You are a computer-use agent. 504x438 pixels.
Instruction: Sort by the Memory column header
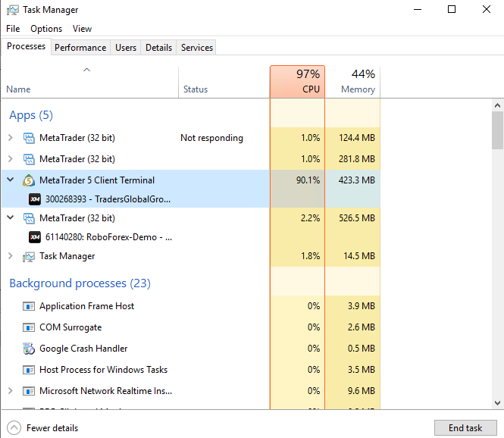[x=352, y=82]
